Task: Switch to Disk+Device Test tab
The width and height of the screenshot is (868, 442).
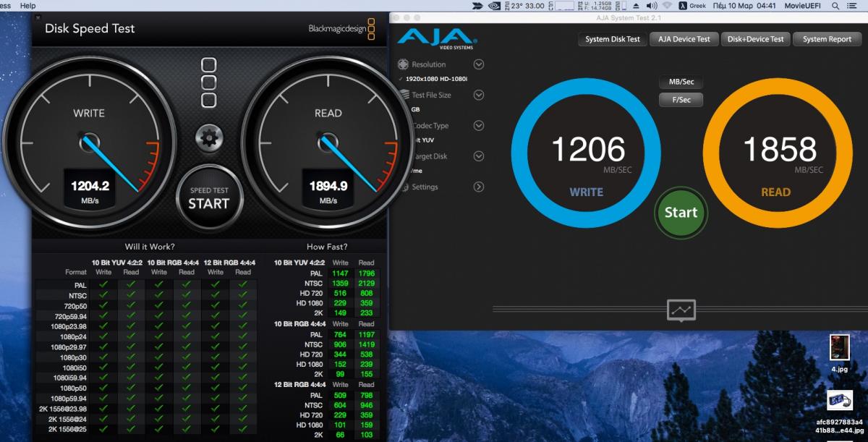Action: (755, 39)
